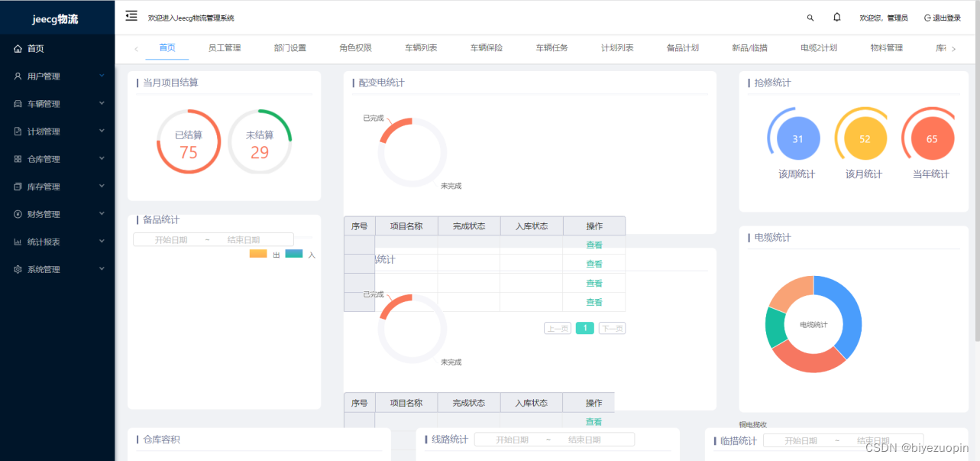Click the home icon in the sidebar
The height and width of the screenshot is (461, 980).
click(18, 48)
